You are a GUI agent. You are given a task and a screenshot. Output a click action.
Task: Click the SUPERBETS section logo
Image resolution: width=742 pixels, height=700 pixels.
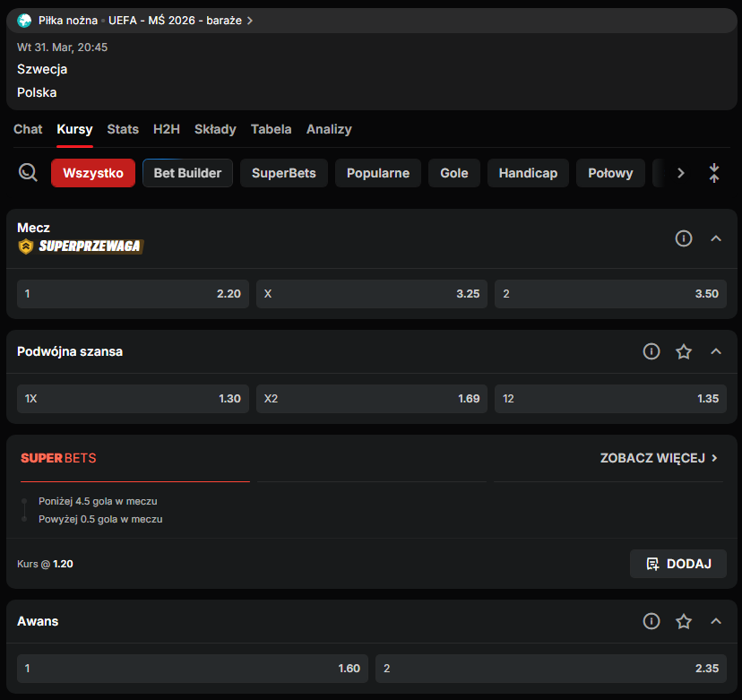[x=58, y=458]
